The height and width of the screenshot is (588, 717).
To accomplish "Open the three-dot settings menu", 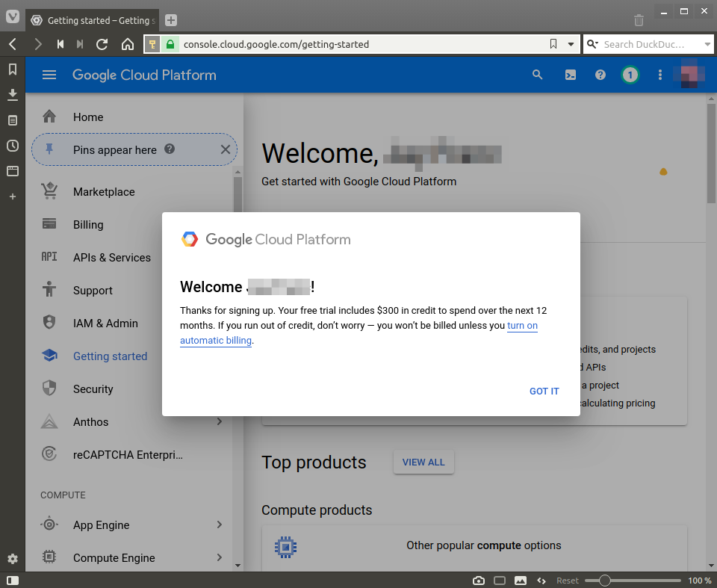I will [659, 75].
